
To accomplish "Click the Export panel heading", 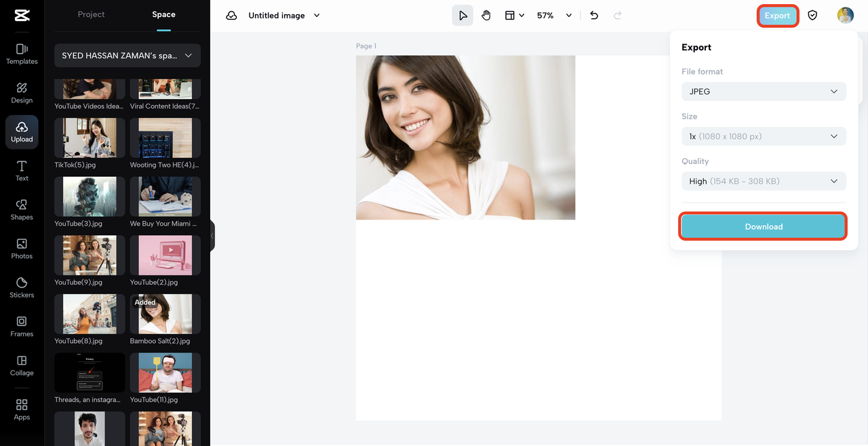I will tap(696, 47).
